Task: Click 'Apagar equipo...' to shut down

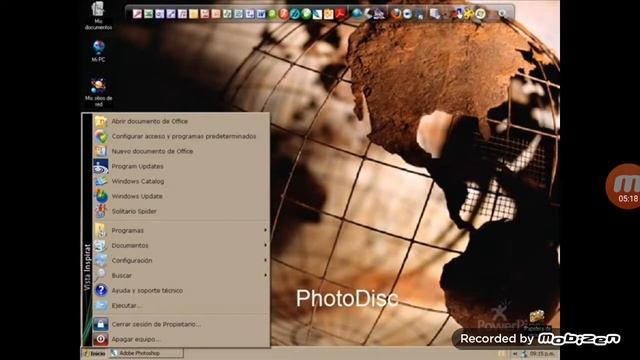Action: (180, 339)
